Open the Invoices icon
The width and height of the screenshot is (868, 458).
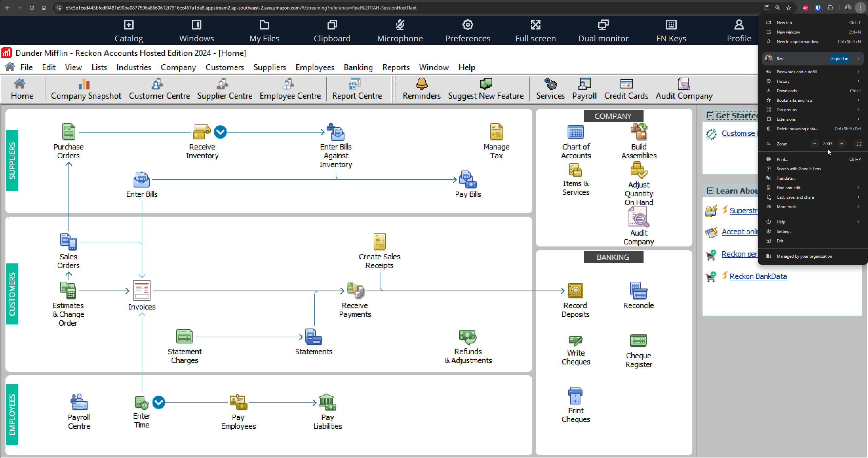142,291
